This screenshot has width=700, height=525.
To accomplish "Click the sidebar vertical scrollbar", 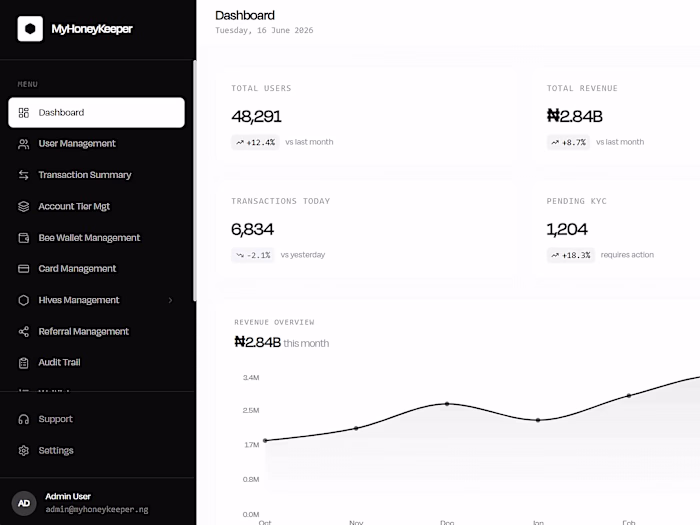I will (195, 181).
